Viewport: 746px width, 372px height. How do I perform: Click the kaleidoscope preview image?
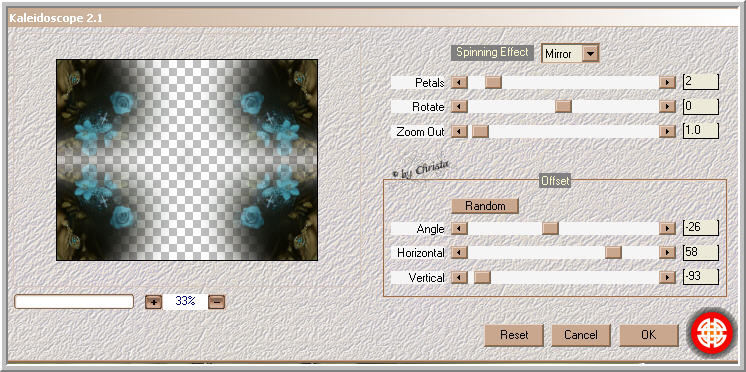tap(187, 160)
